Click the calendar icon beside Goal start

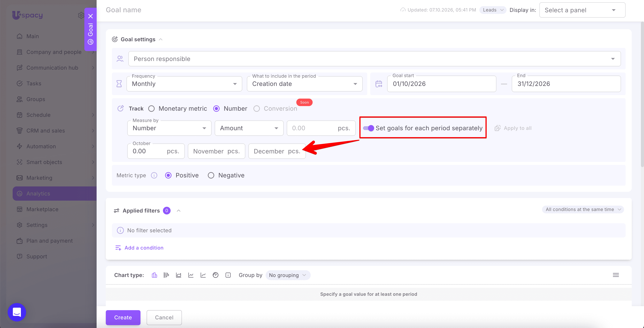point(379,84)
